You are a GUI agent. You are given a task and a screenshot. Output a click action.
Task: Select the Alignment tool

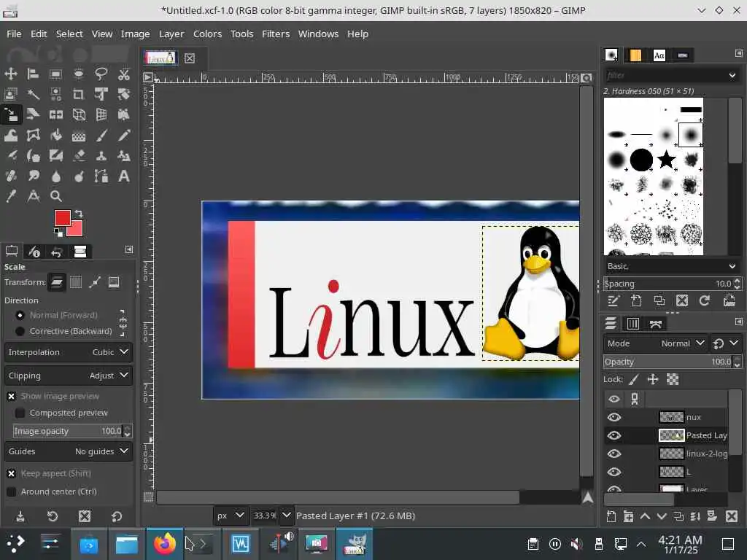[33, 74]
